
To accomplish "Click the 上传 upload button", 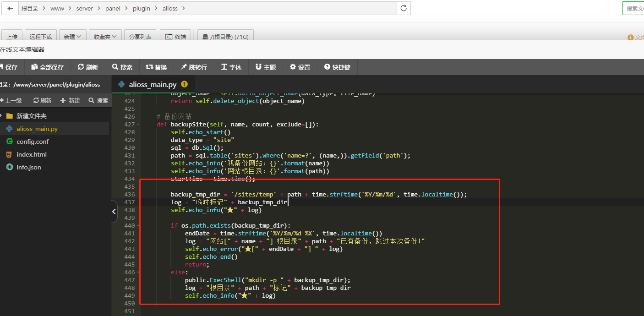I will coord(12,37).
